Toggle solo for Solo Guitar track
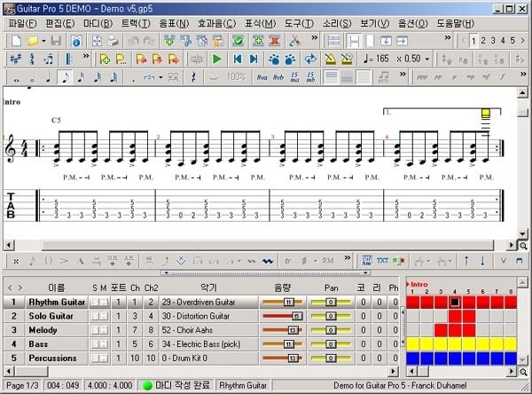 pyautogui.click(x=95, y=316)
